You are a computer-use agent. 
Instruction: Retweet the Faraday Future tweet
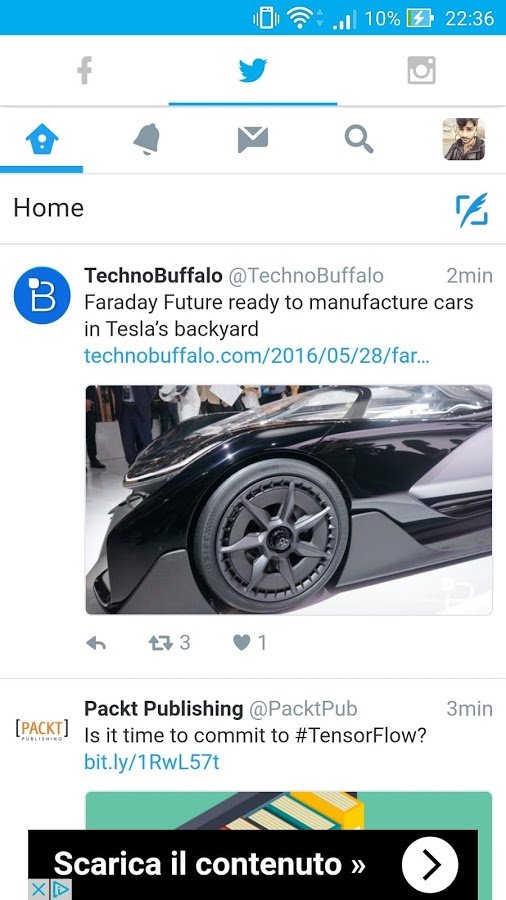161,643
